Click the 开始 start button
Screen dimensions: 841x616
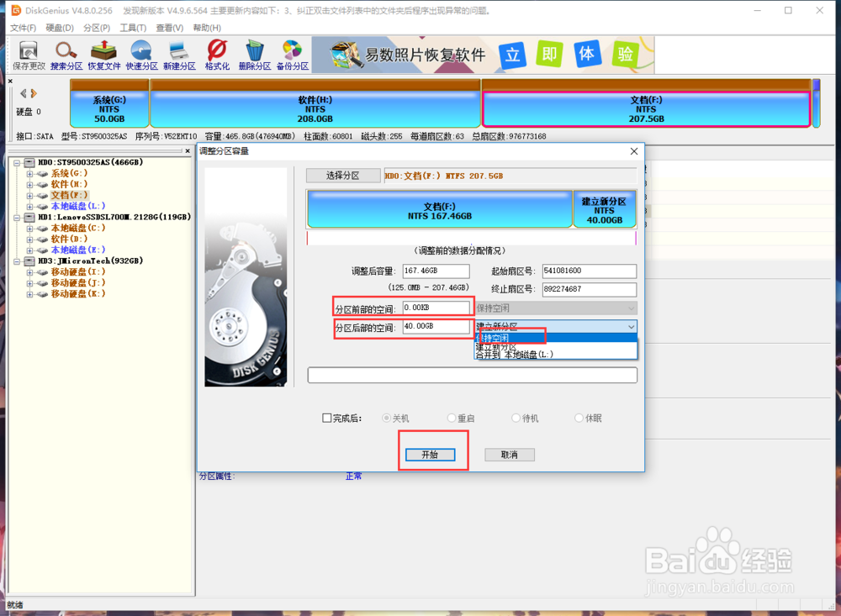point(431,454)
